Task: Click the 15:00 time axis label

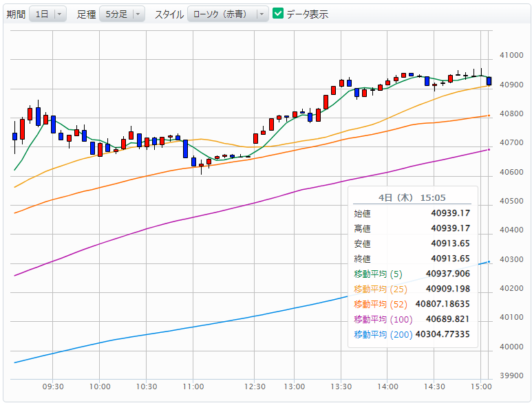Action: tap(481, 386)
